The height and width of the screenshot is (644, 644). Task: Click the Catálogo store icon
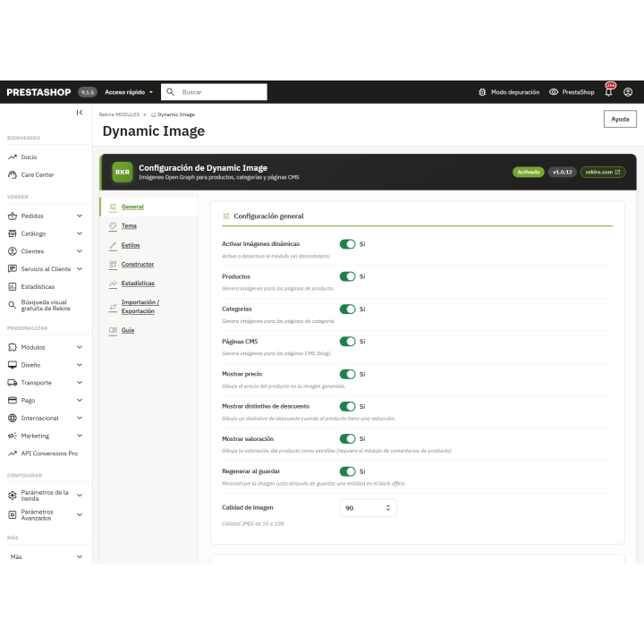(13, 233)
